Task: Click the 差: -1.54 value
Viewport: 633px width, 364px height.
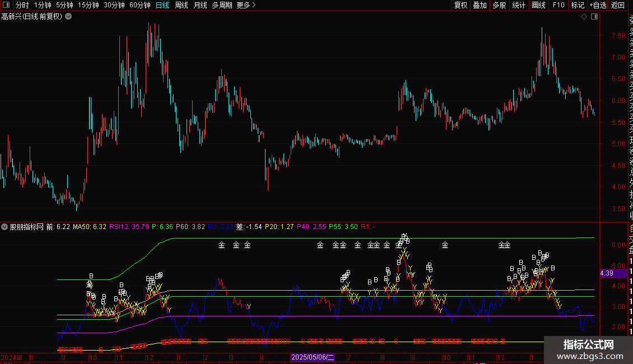Action: [x=249, y=227]
